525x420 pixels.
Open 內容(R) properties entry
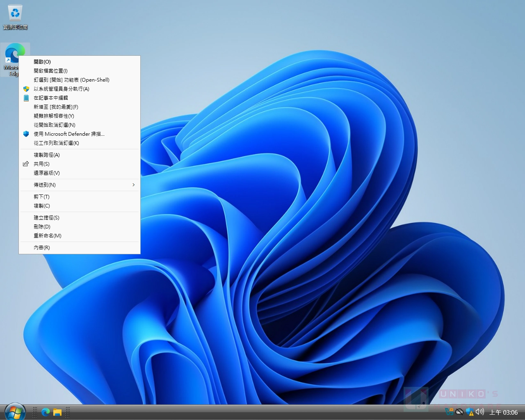[80, 247]
